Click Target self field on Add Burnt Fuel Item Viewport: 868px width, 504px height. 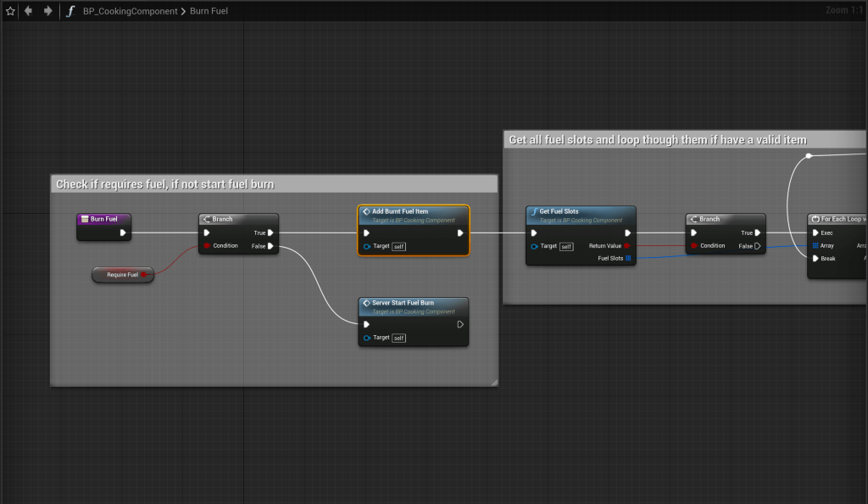pos(398,246)
